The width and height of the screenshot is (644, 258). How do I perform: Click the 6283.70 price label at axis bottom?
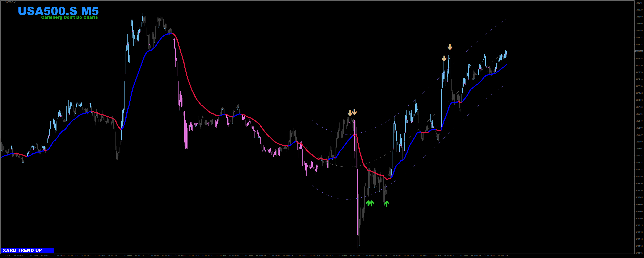point(639,253)
